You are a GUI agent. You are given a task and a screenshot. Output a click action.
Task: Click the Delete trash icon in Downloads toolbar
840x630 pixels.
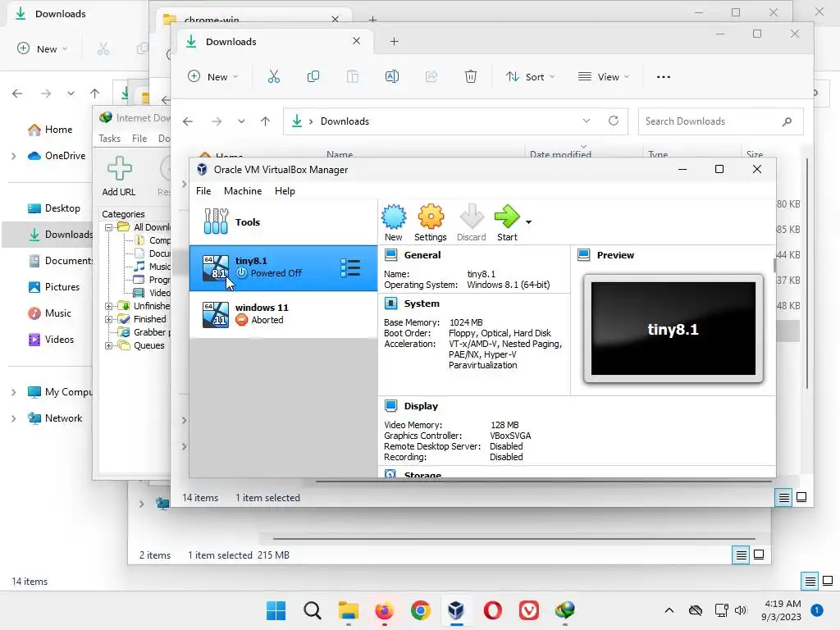coord(470,76)
